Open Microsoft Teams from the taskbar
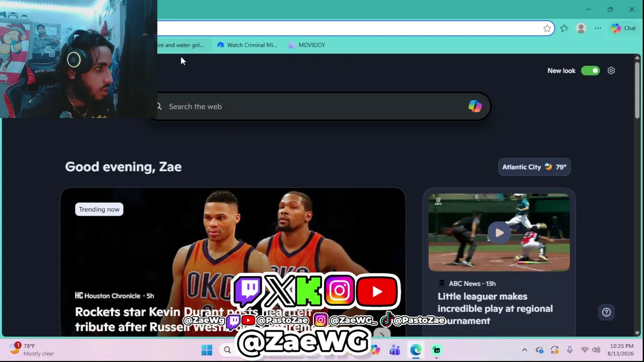Image resolution: width=644 pixels, height=362 pixels. click(x=394, y=350)
